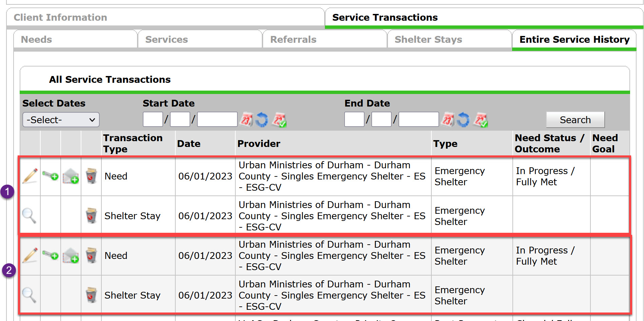Screen dimensions: 644x321
Task: Click the End Date year field
Action: click(419, 119)
